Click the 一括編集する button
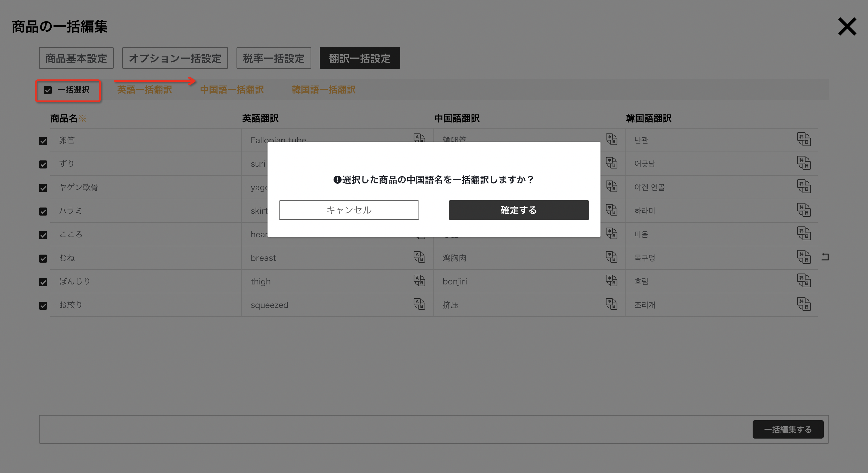Image resolution: width=868 pixels, height=473 pixels. point(788,429)
